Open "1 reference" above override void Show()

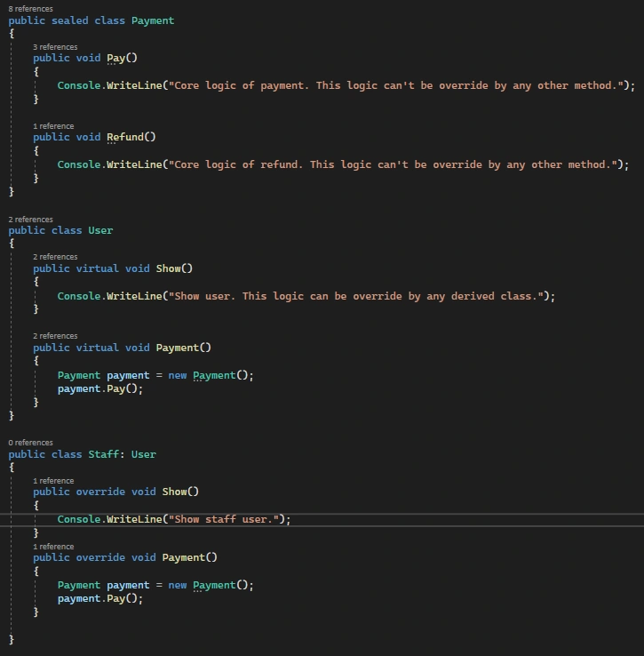coord(53,481)
